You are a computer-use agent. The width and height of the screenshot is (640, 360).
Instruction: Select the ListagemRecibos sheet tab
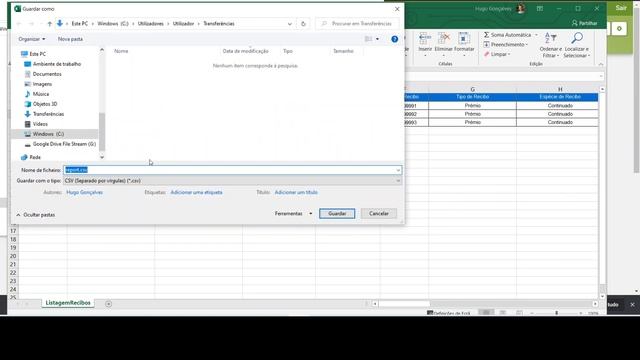(x=68, y=303)
